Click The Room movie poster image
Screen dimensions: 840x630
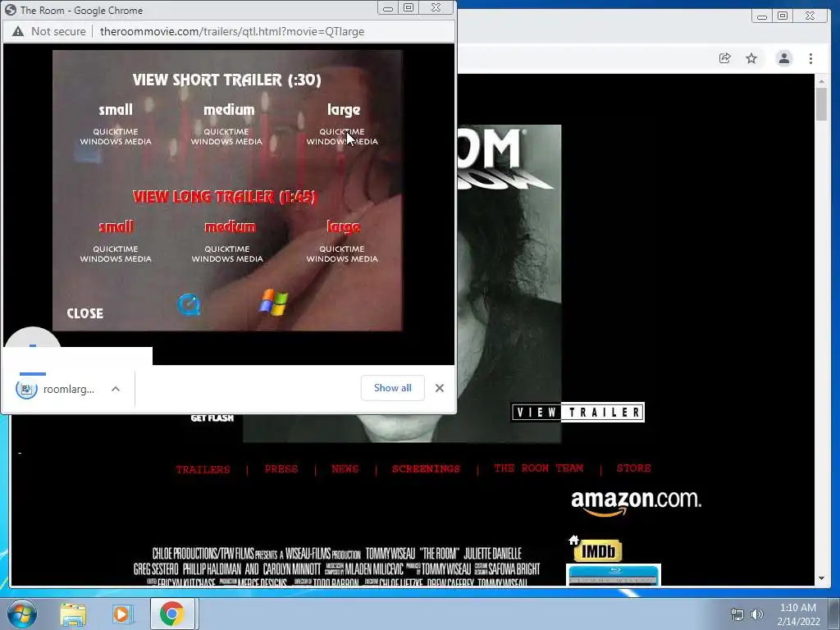509,284
